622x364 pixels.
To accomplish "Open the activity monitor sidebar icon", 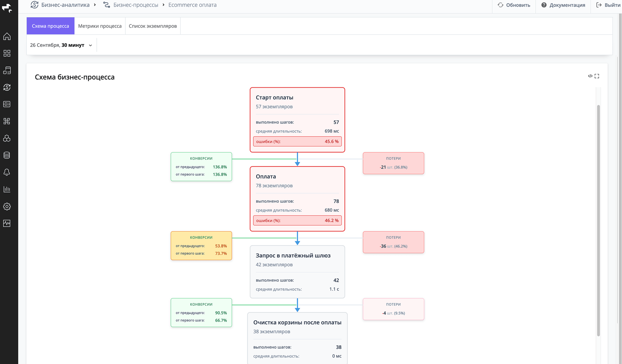I will pos(7,223).
